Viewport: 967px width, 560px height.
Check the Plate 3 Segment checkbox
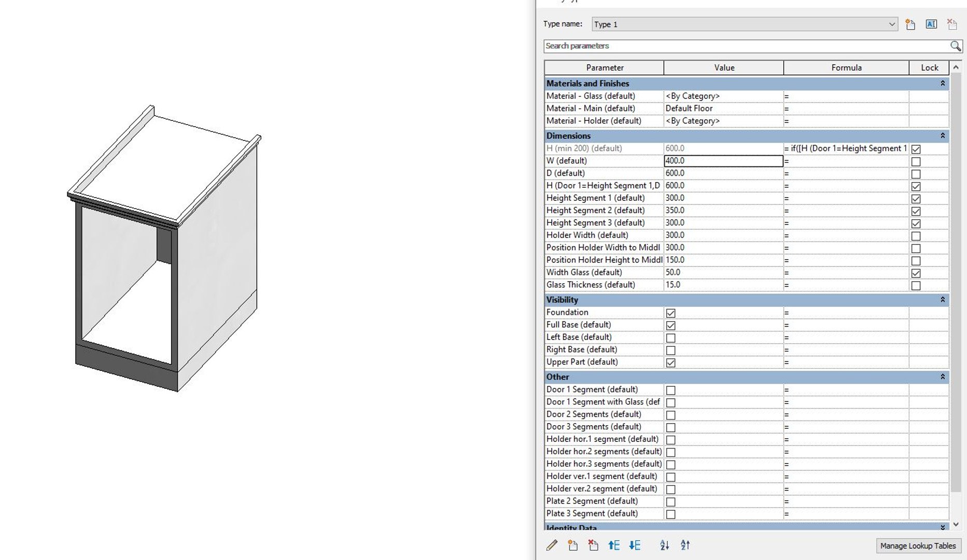670,514
